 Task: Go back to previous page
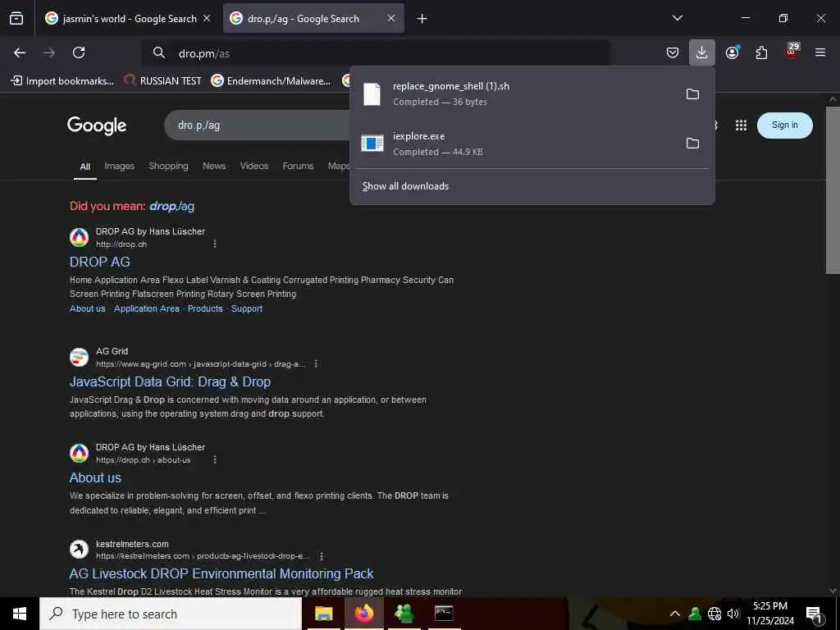tap(20, 52)
